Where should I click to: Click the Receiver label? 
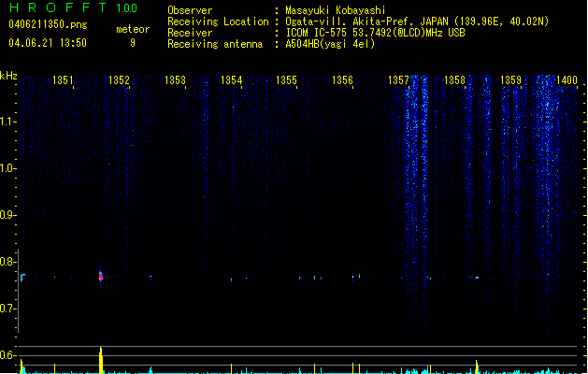[x=190, y=33]
